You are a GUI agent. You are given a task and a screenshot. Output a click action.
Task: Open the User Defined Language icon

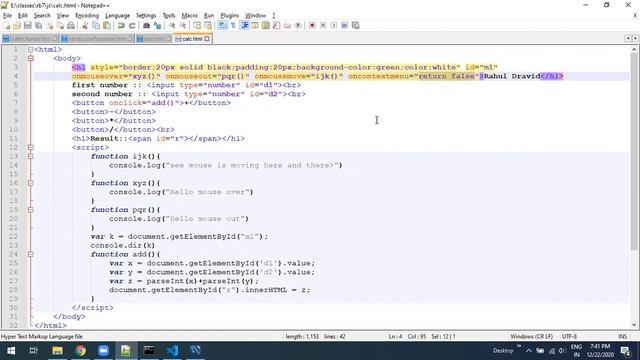(x=255, y=25)
